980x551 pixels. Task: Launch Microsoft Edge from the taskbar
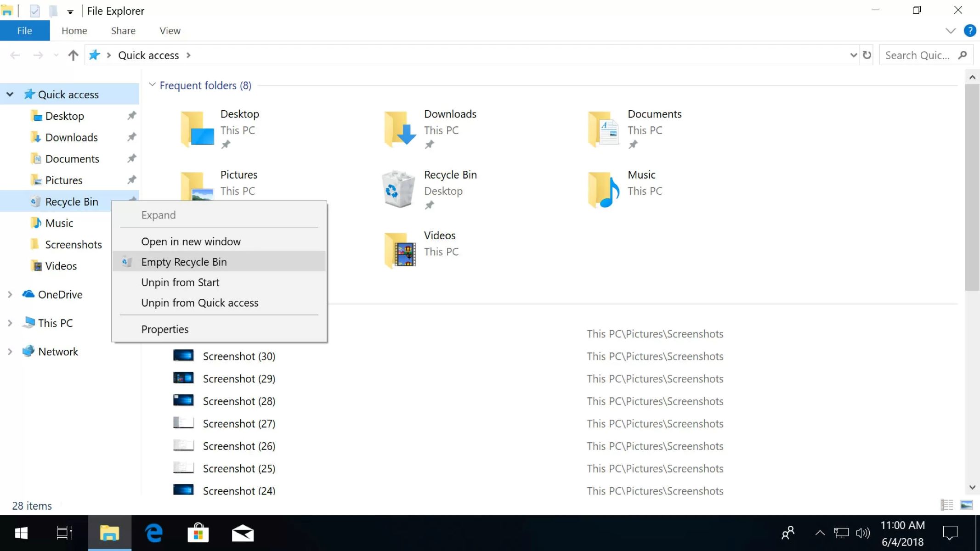153,533
